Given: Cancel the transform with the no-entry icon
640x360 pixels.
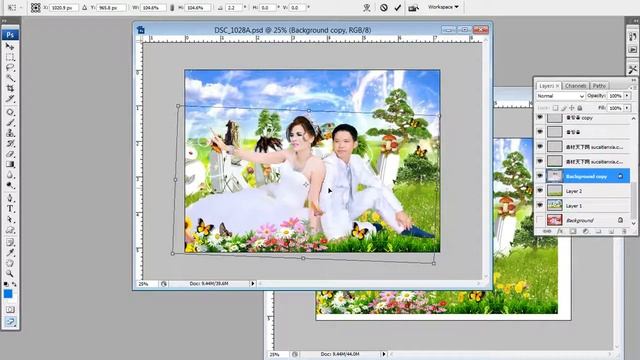Looking at the screenshot, I should [384, 7].
